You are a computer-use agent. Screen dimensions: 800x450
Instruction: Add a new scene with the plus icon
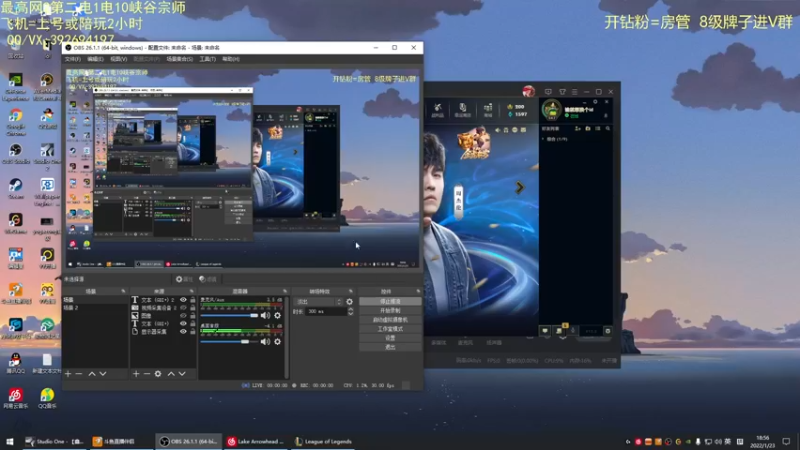68,374
